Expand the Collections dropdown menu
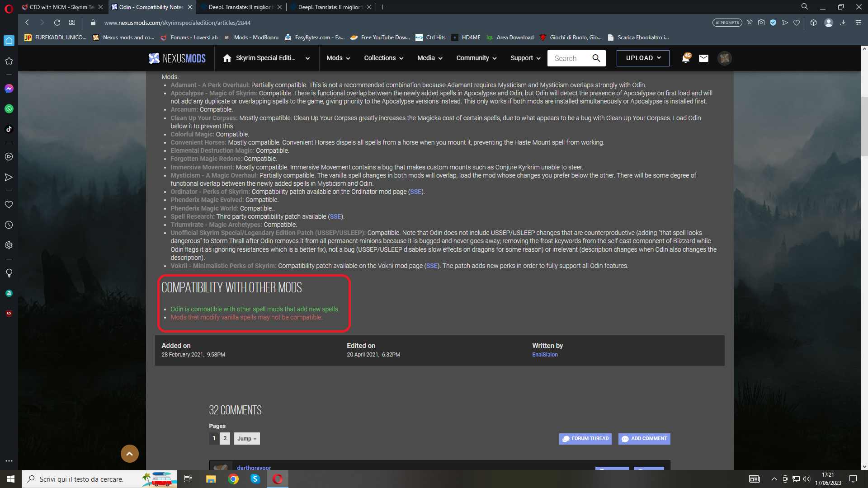The height and width of the screenshot is (488, 868). pos(384,58)
